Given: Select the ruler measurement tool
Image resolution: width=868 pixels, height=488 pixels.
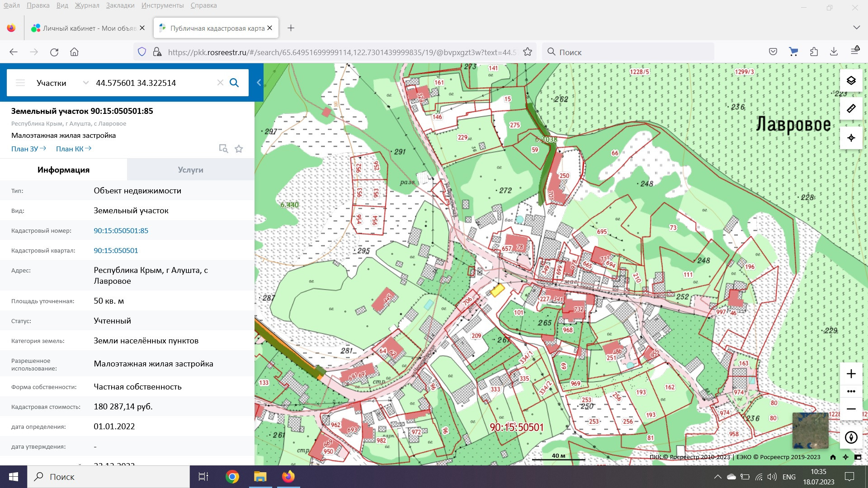Looking at the screenshot, I should pyautogui.click(x=851, y=109).
